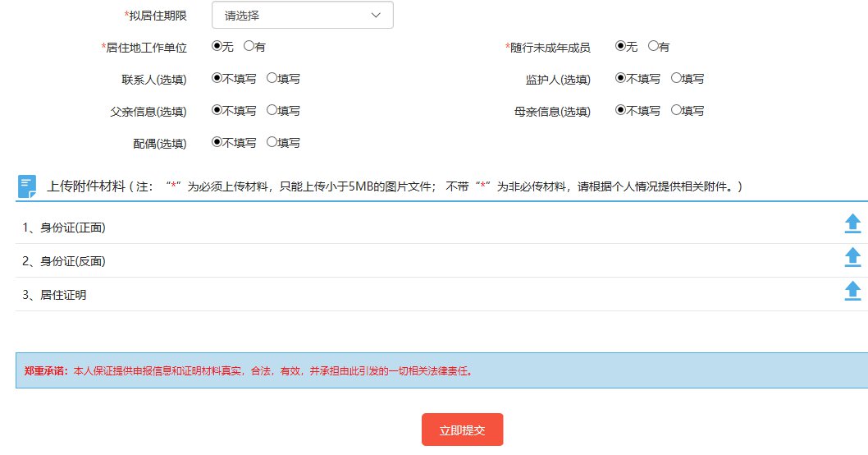Click the document icon beside 上传附件材料
The width and height of the screenshot is (868, 455).
(x=27, y=186)
